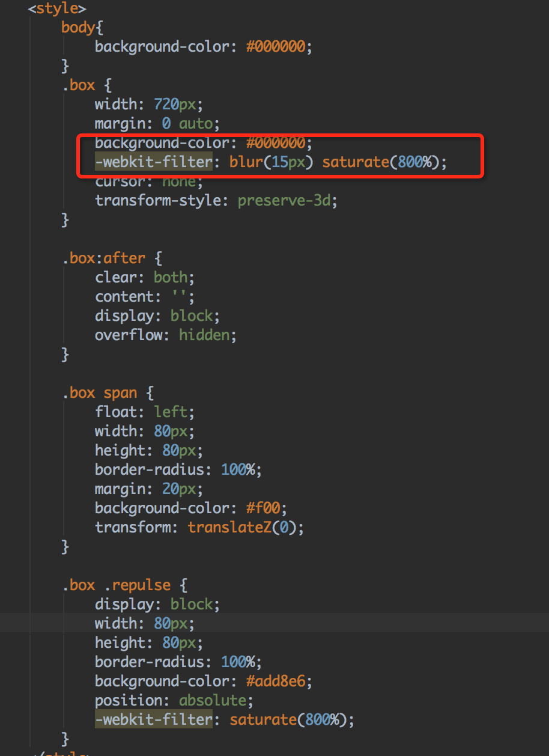This screenshot has width=549, height=756.
Task: Click the clear: both declaration
Action: (x=145, y=278)
